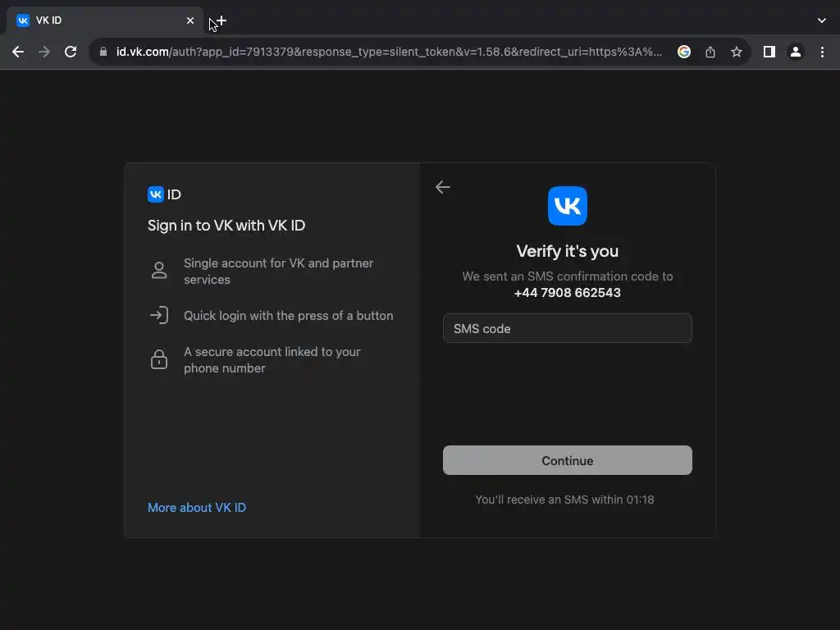The width and height of the screenshot is (840, 630).
Task: Open the Google icon in the address bar
Action: point(683,52)
